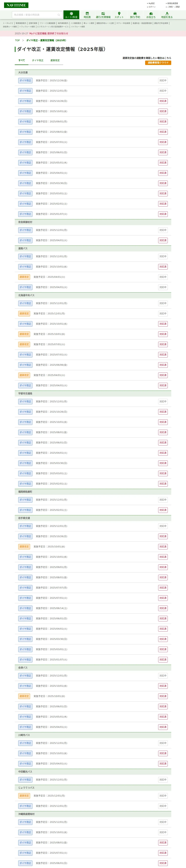
Task: Click the TOP breadcrumb link
Action: pos(17,41)
